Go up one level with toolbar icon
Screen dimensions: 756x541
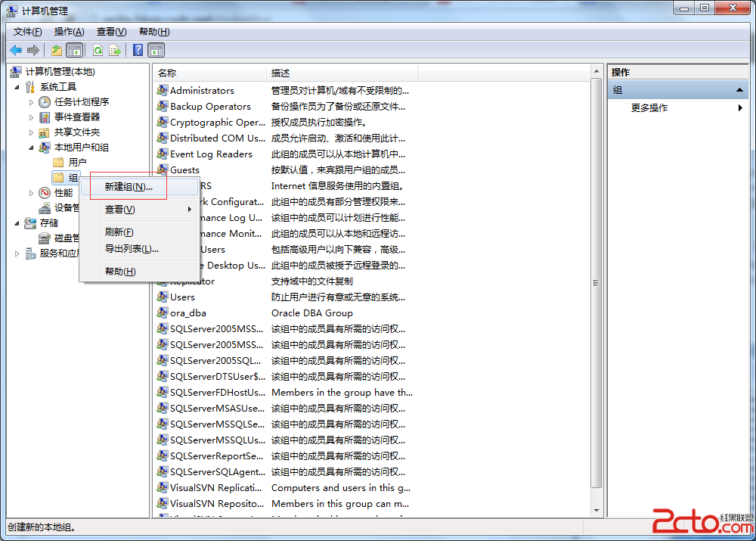(x=57, y=50)
